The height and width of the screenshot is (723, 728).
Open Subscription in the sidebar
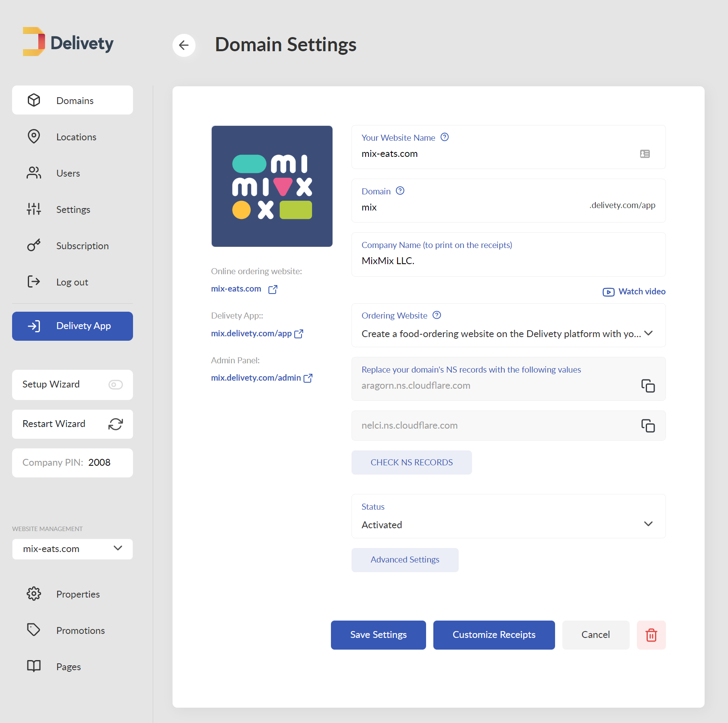click(73, 246)
